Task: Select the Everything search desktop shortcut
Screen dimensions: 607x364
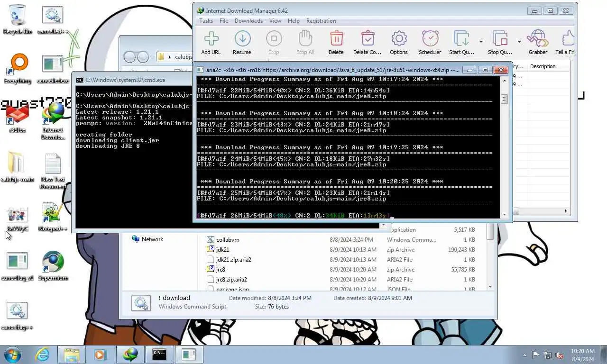Action: pos(18,69)
